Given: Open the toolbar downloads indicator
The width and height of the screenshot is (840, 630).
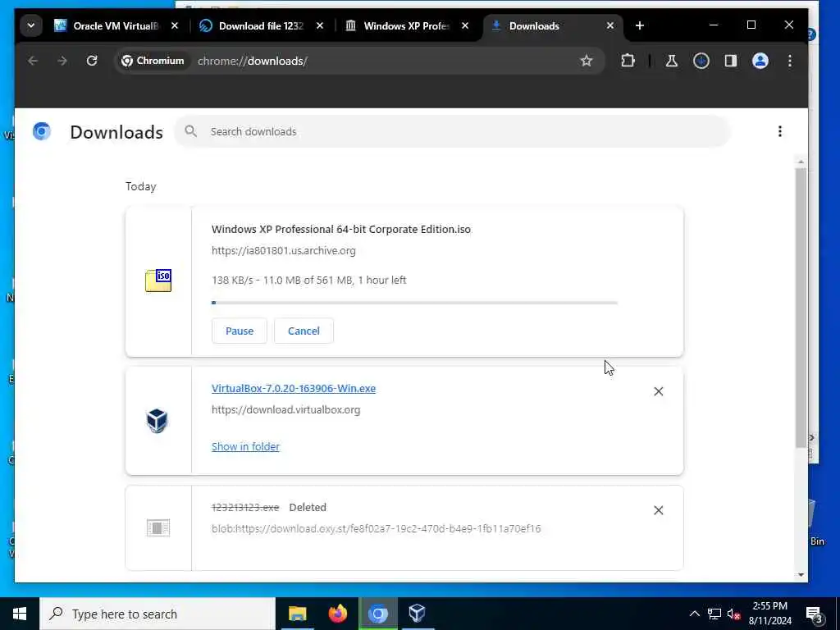Looking at the screenshot, I should 701,61.
